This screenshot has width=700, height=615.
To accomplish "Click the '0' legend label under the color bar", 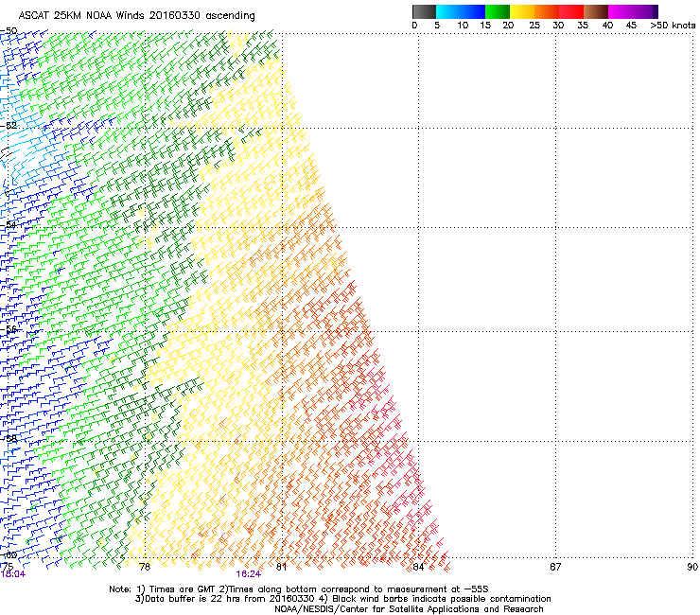I will [x=414, y=26].
